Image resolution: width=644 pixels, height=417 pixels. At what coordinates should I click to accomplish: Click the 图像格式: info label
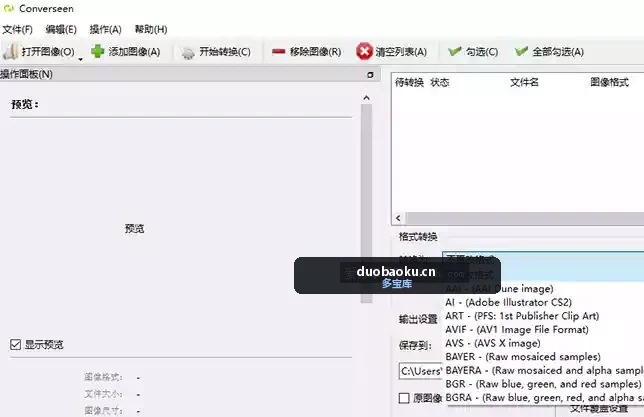pos(103,377)
